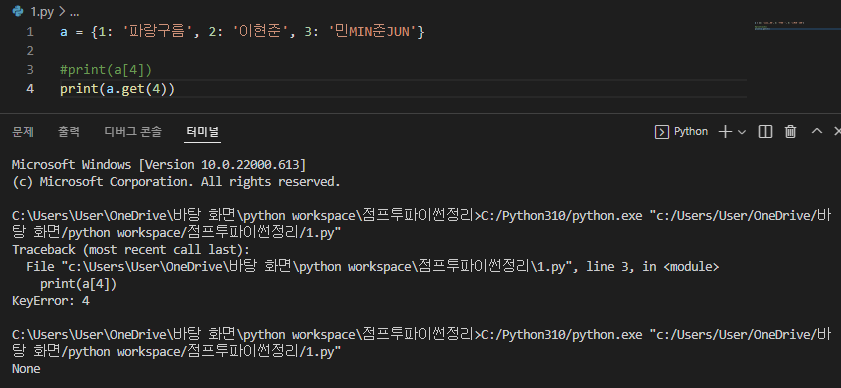Click the 1.py breadcrumb item
Image resolution: width=841 pixels, height=388 pixels.
tap(41, 11)
